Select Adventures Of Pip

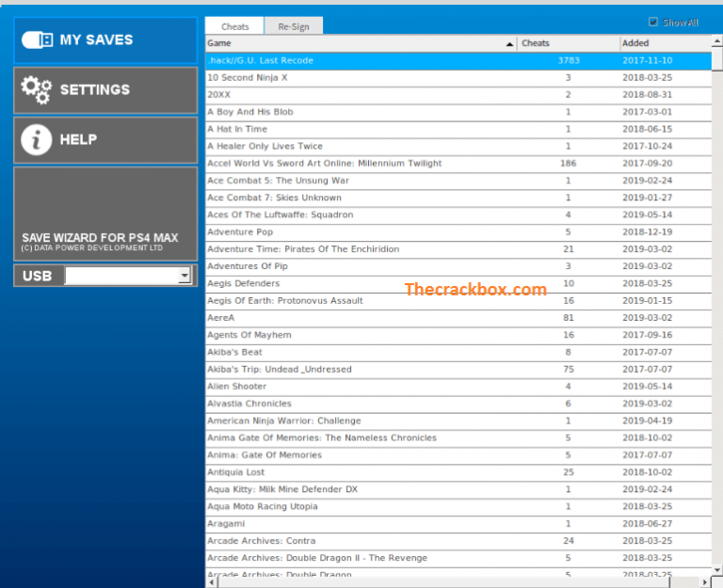click(458, 266)
